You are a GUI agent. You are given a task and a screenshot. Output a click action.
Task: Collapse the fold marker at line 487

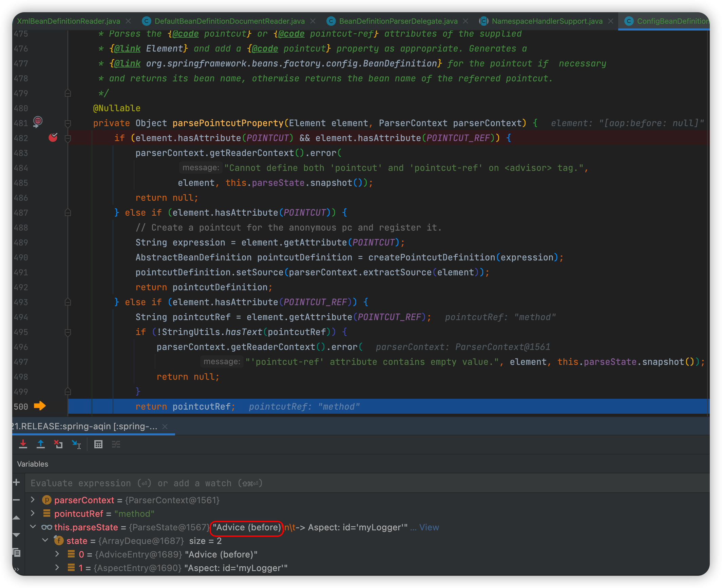pos(68,213)
